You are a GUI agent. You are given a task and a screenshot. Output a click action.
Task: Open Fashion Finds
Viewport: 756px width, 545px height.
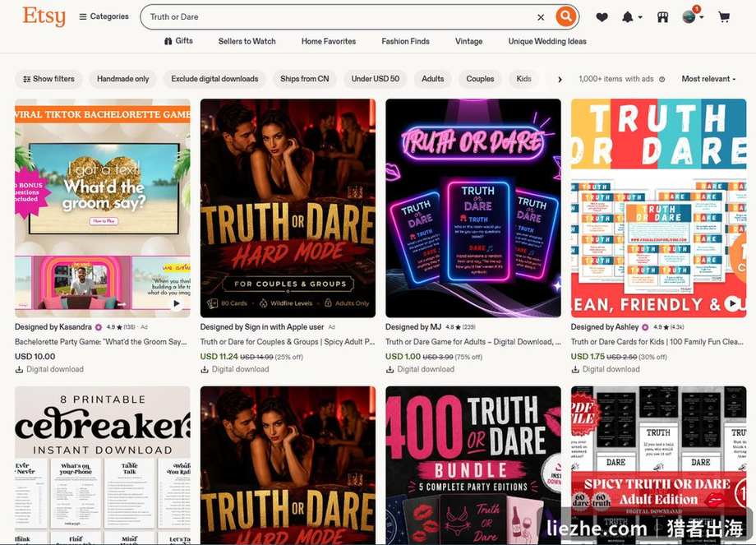pyautogui.click(x=405, y=41)
